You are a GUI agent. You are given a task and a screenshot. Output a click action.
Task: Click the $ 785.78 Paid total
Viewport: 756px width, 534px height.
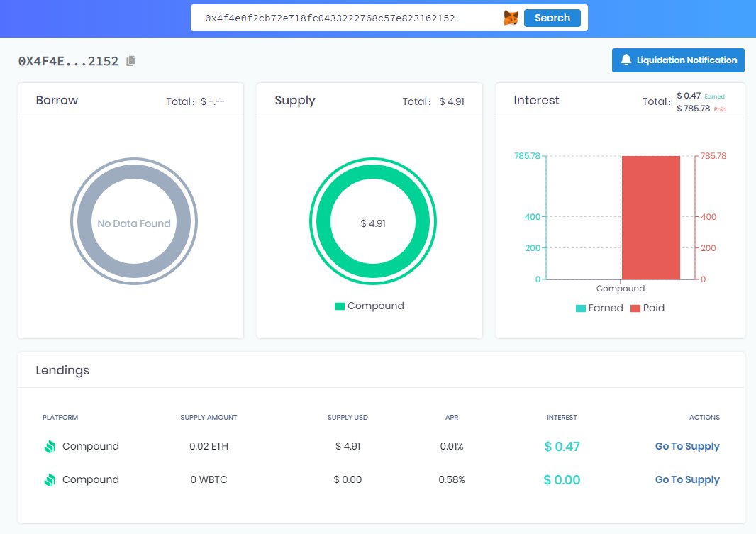(694, 109)
